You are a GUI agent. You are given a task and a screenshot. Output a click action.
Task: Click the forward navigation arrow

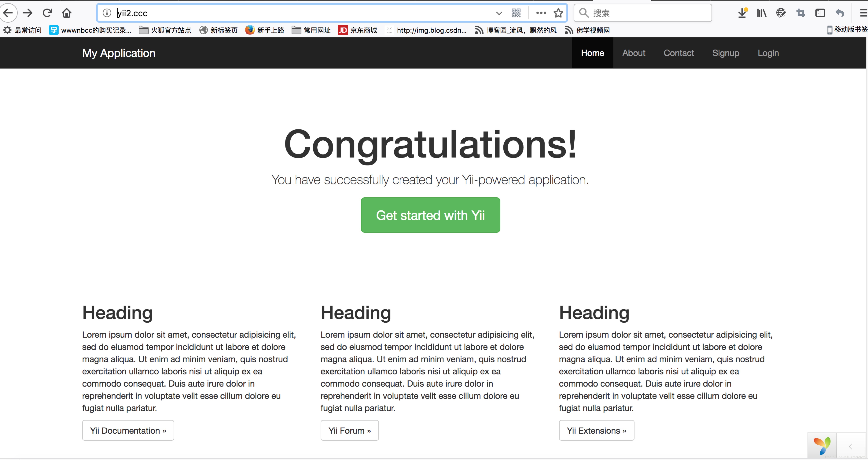28,13
